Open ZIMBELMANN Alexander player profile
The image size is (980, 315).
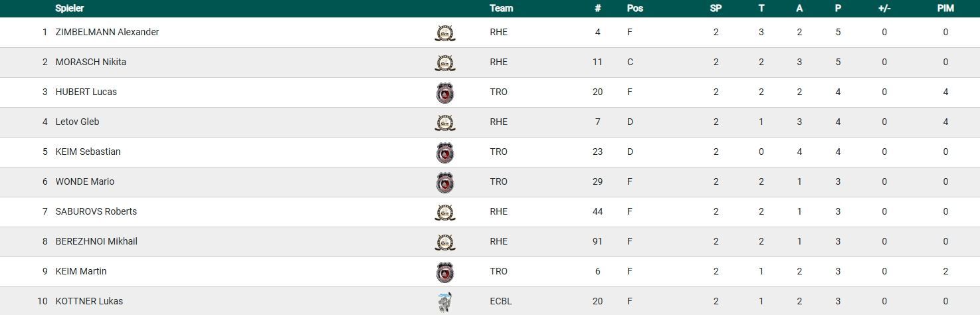tap(107, 32)
